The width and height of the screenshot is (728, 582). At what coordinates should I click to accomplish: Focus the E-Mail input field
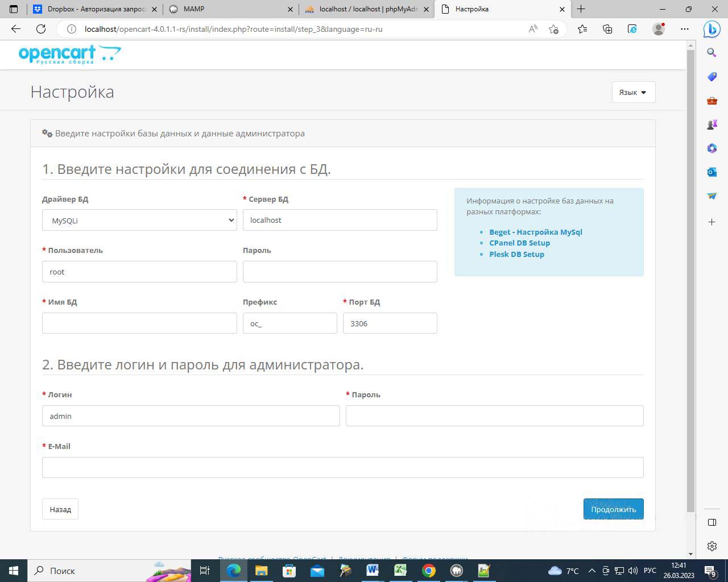[342, 467]
